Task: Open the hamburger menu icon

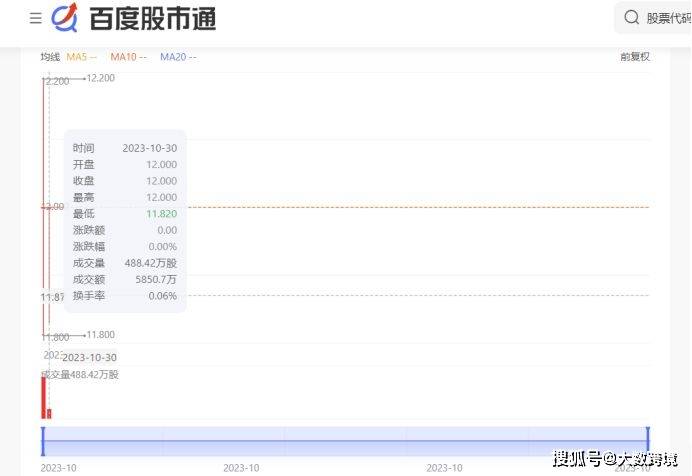Action: pyautogui.click(x=36, y=18)
